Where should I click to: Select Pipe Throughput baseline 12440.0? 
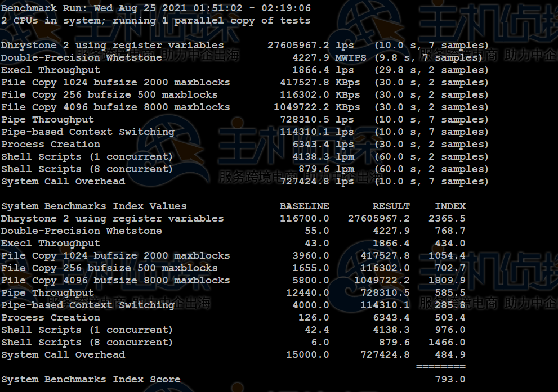[x=307, y=293]
